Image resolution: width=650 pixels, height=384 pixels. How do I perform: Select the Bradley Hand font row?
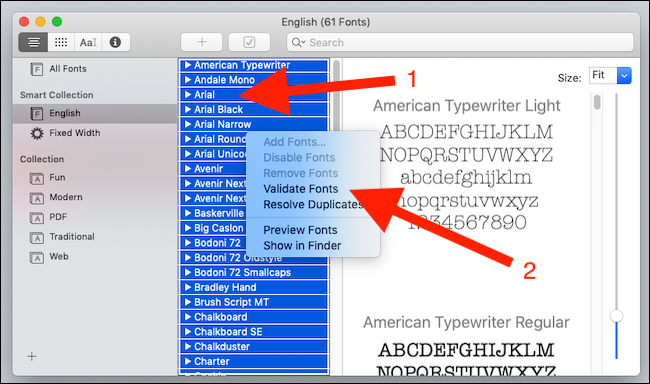click(x=254, y=287)
